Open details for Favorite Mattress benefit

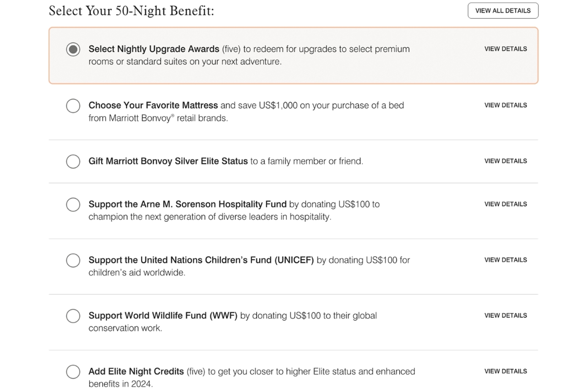pos(505,105)
